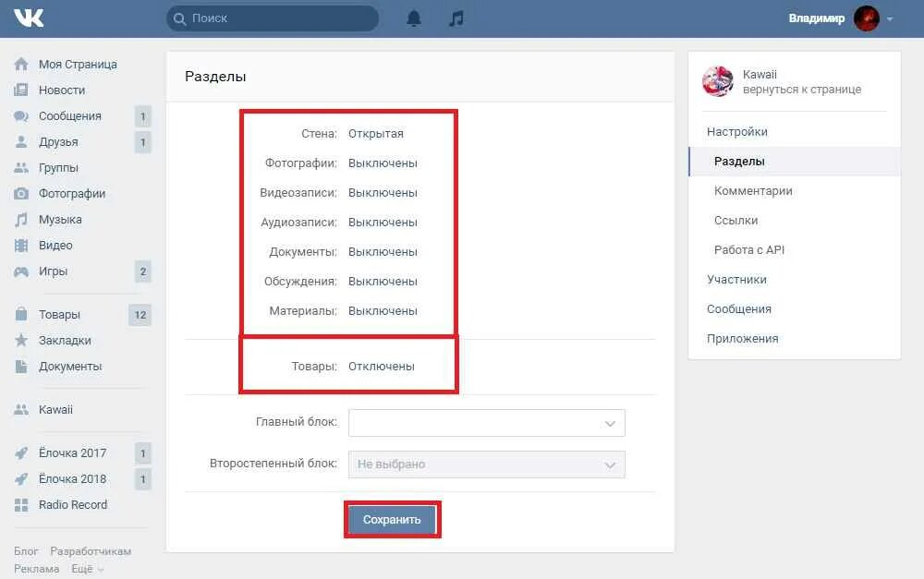Click the grid icon beside Radio Record
This screenshot has height=579, width=924.
21,505
